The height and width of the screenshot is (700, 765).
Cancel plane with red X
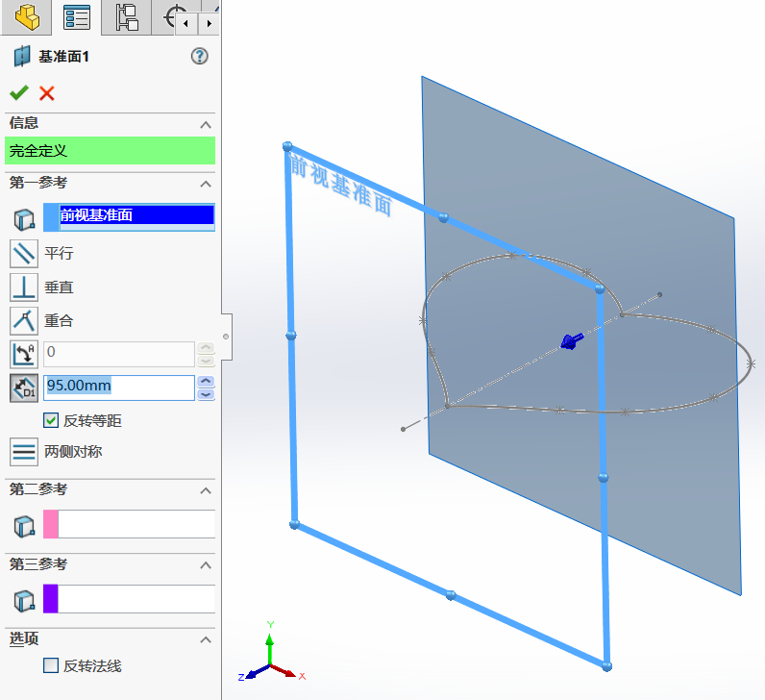point(47,92)
